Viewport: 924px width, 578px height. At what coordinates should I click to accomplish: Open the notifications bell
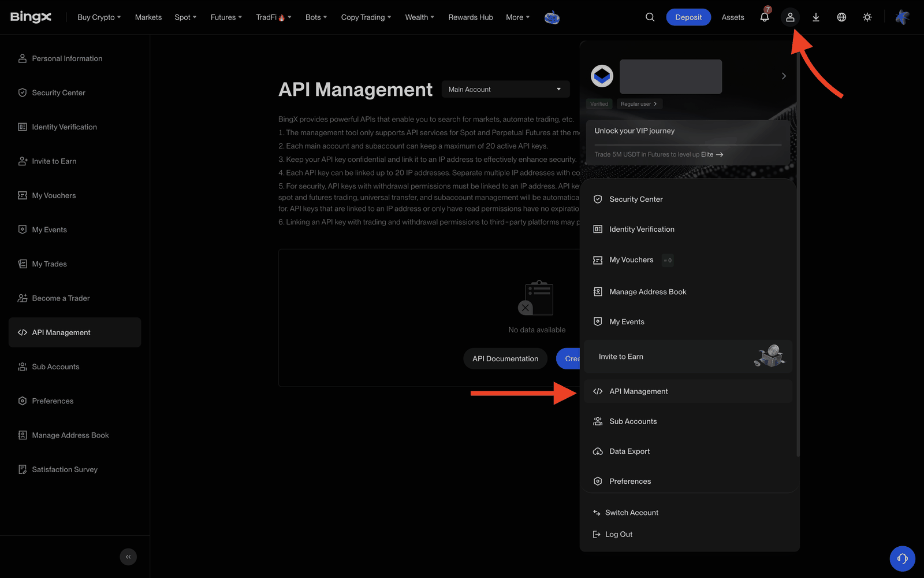tap(765, 17)
